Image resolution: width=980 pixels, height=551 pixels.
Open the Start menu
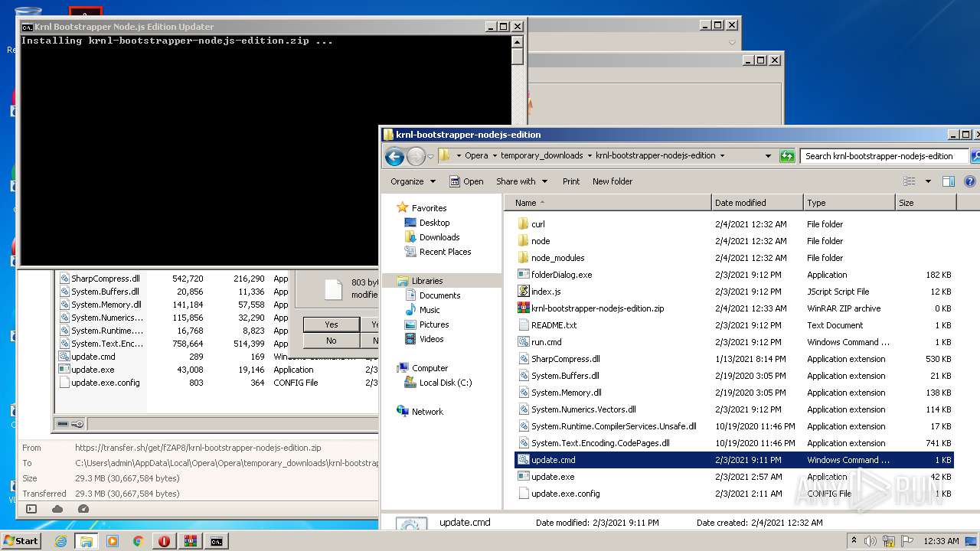pyautogui.click(x=21, y=541)
